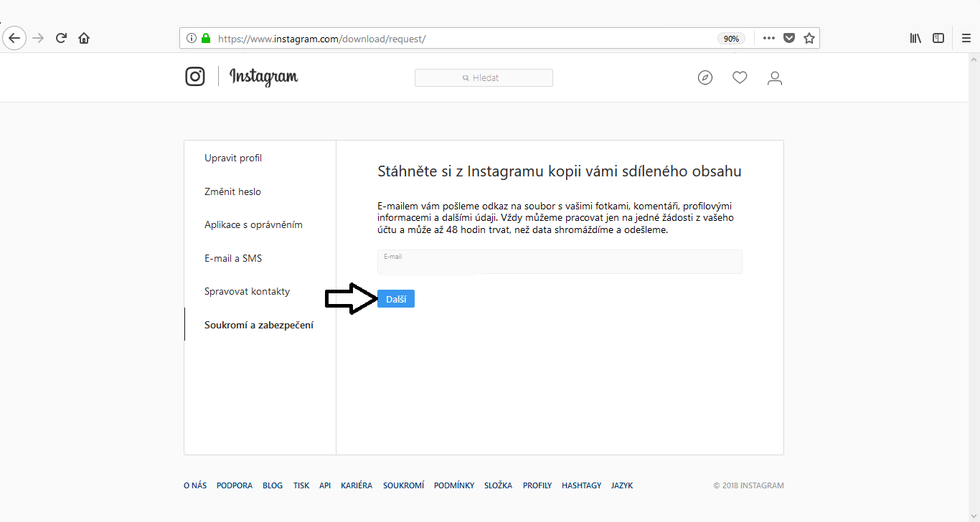Go forward with the browser forward arrow
This screenshot has height=522, width=980.
click(38, 38)
